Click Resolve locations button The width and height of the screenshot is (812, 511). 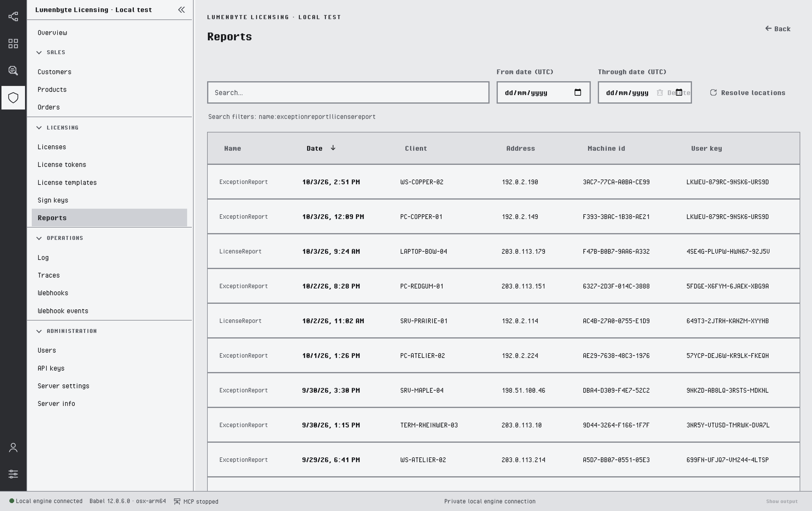click(x=748, y=92)
